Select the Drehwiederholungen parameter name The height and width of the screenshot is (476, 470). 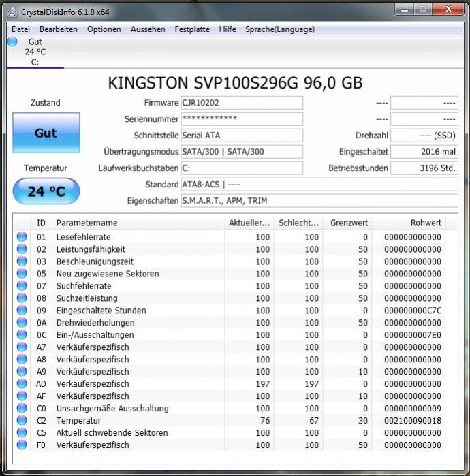click(95, 323)
